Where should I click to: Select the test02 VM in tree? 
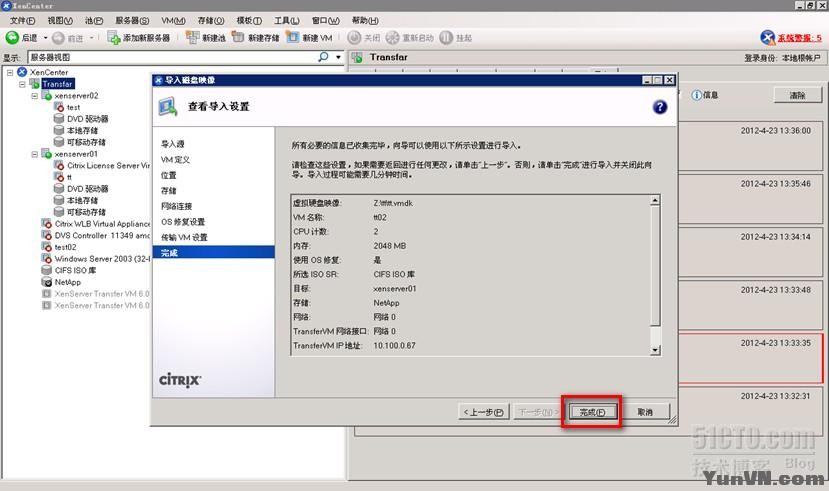coord(65,247)
